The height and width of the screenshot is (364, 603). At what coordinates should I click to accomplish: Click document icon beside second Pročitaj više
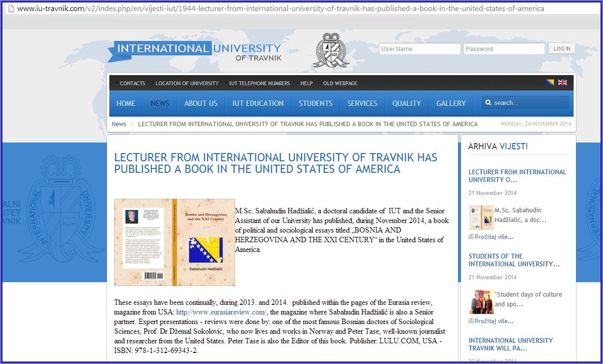(471, 321)
